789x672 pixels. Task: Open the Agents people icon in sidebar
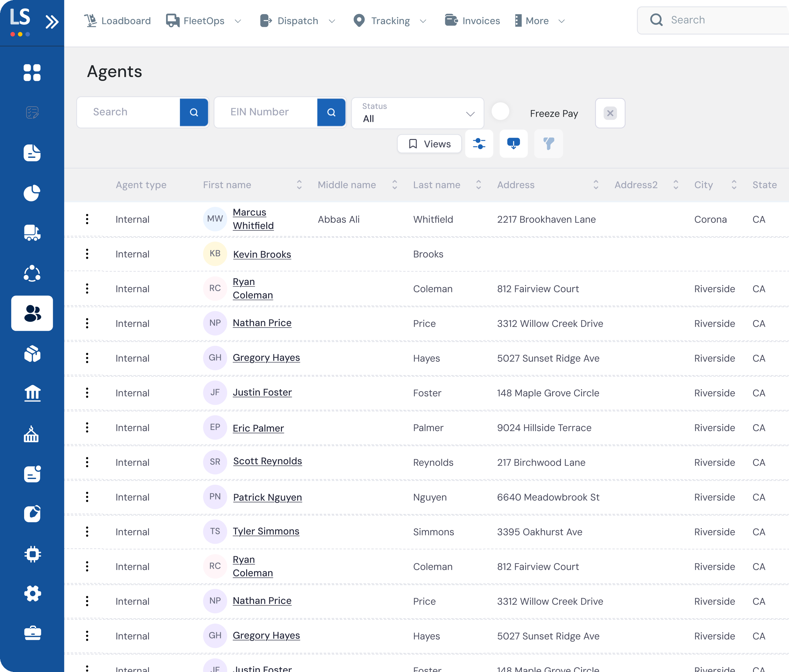click(x=32, y=313)
